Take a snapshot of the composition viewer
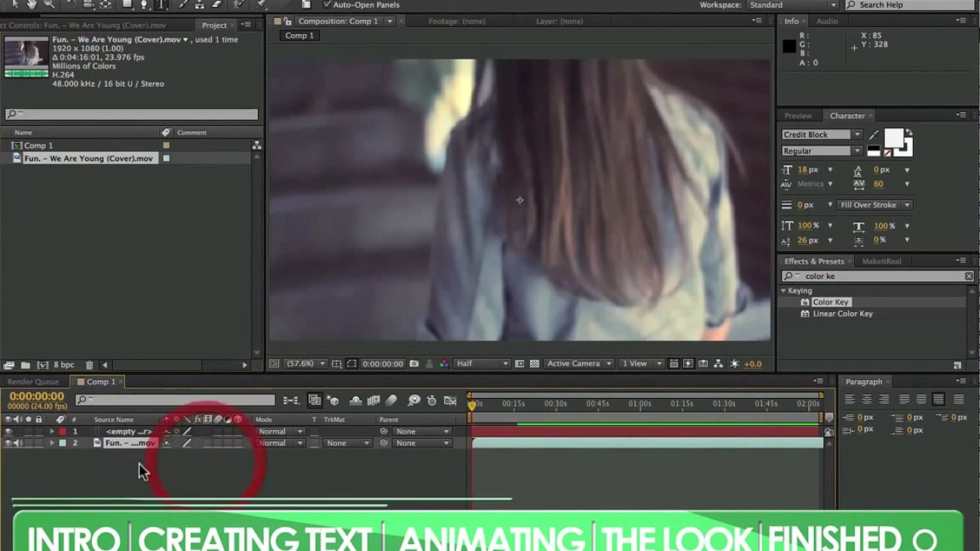980x551 pixels. coord(414,364)
